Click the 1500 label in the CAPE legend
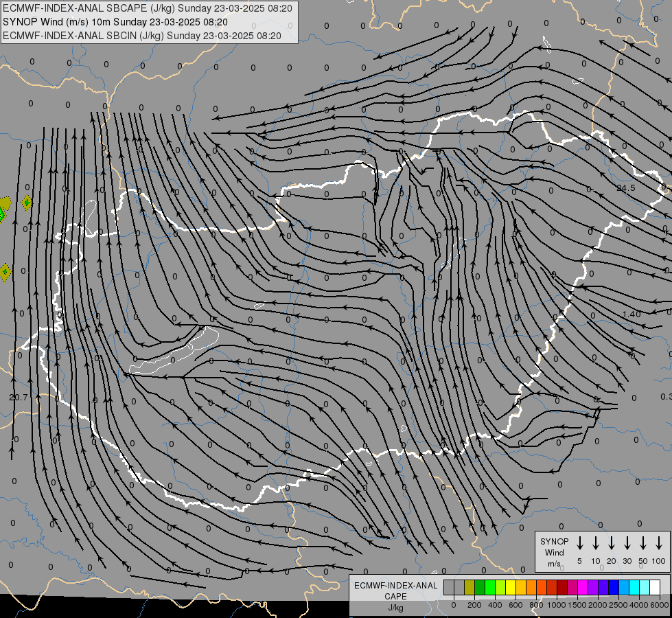This screenshot has height=618, width=672. pyautogui.click(x=577, y=605)
